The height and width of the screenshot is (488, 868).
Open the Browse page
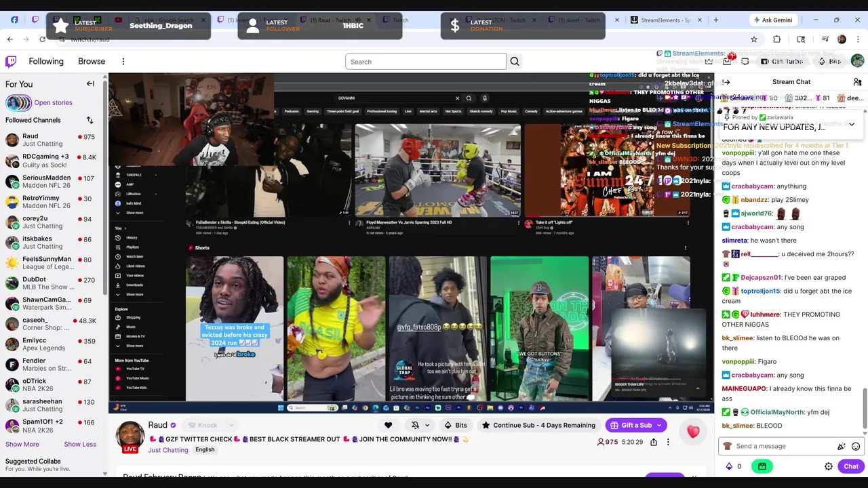click(92, 62)
